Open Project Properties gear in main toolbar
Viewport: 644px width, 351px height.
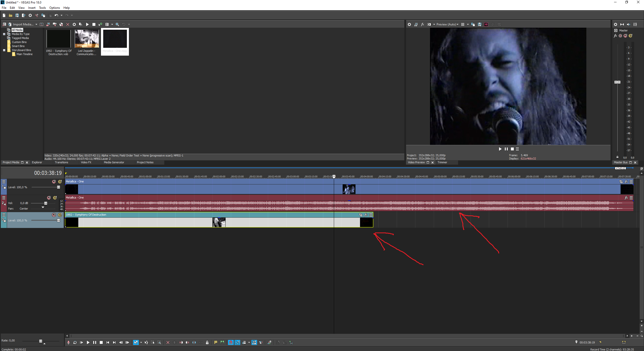30,15
